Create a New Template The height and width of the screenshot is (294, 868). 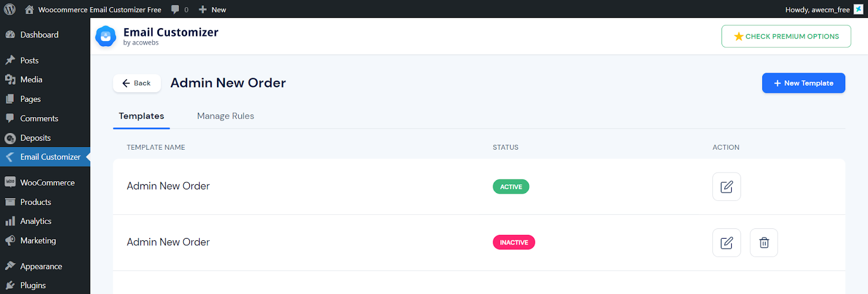[803, 83]
